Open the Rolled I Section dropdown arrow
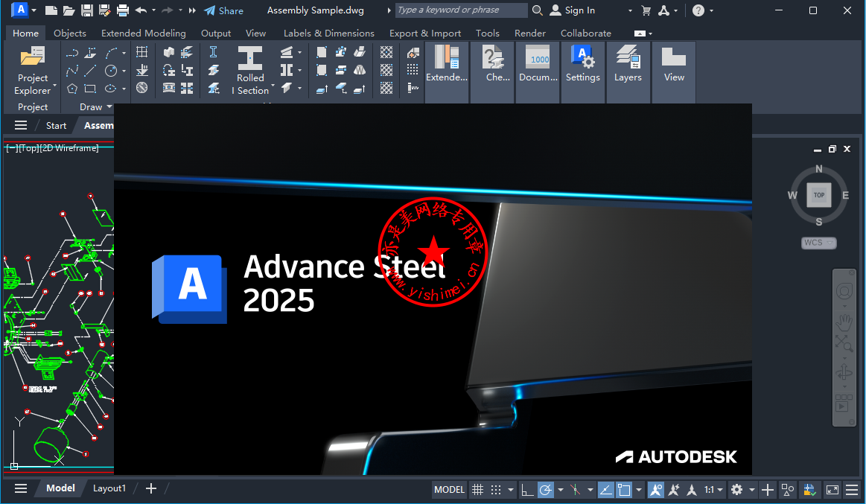Image resolution: width=866 pixels, height=504 pixels. tap(273, 86)
